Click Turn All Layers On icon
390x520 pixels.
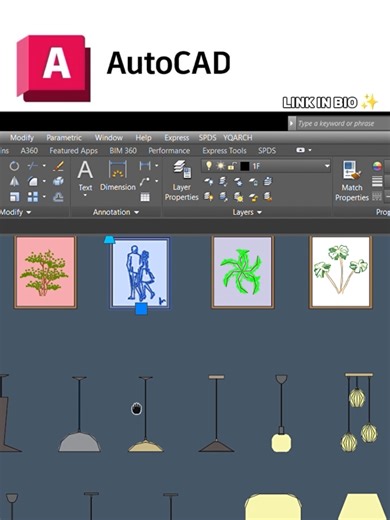point(209,197)
